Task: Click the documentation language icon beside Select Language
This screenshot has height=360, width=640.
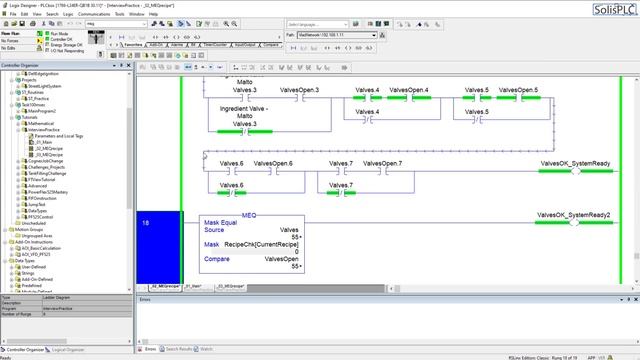Action: (356, 24)
